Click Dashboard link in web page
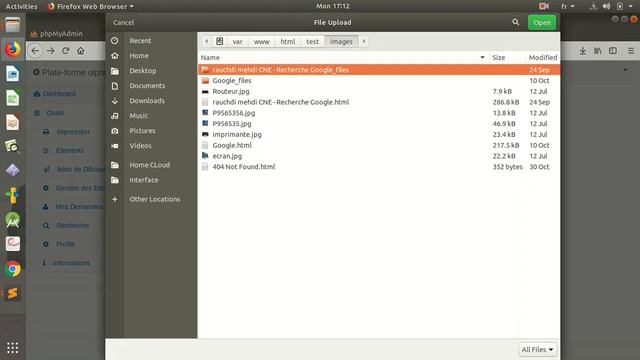The height and width of the screenshot is (360, 640). pos(59,93)
